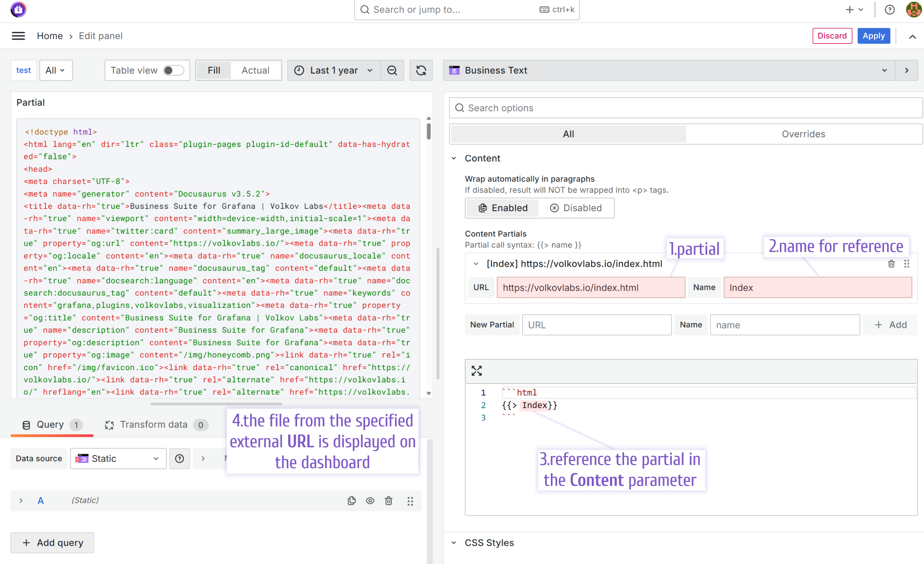Click the New Partial URL input field
Viewport: 924px width, 564px height.
(596, 325)
